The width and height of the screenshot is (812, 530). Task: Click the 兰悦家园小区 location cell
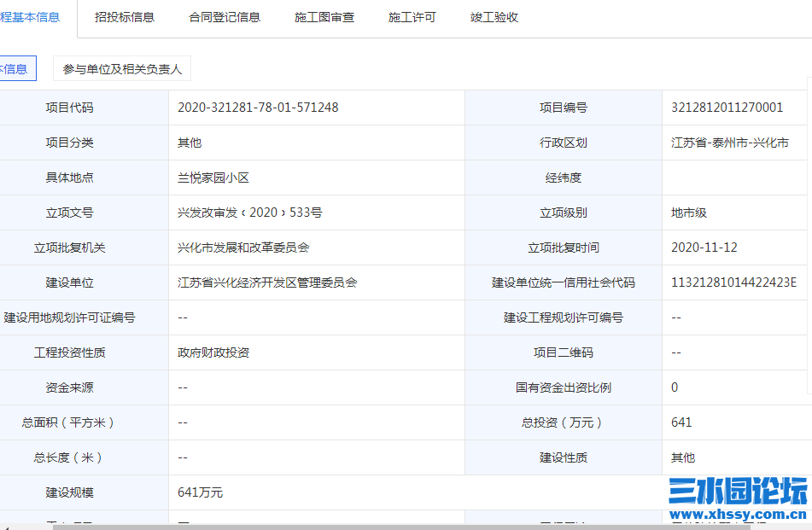pyautogui.click(x=213, y=178)
